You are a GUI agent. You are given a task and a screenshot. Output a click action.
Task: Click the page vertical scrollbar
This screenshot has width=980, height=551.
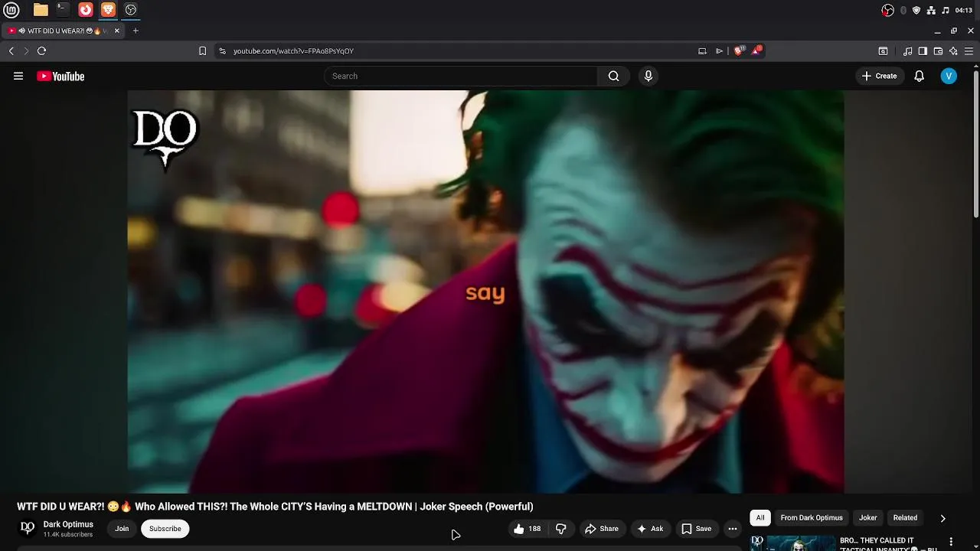click(x=976, y=143)
